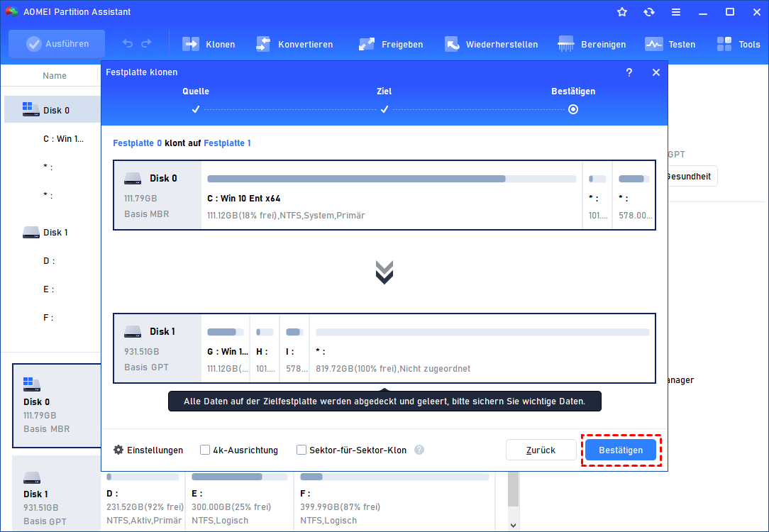Open the Wiederherstellen tool

452,44
